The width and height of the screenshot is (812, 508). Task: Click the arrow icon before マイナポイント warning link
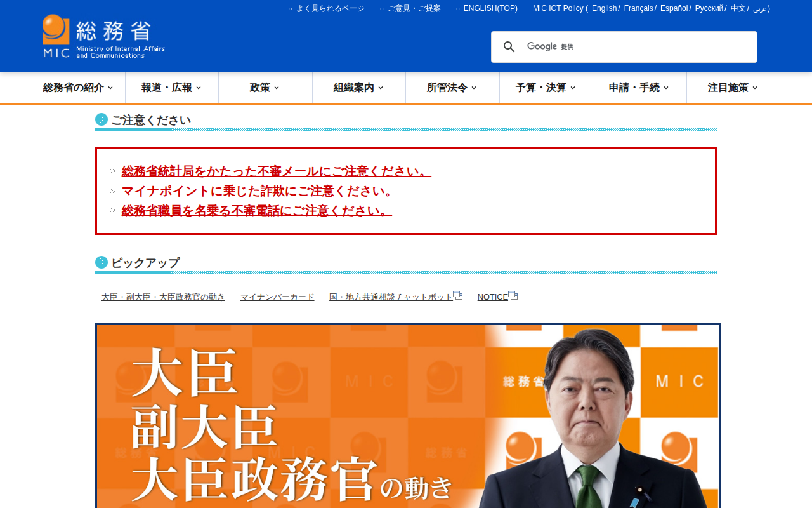(113, 190)
